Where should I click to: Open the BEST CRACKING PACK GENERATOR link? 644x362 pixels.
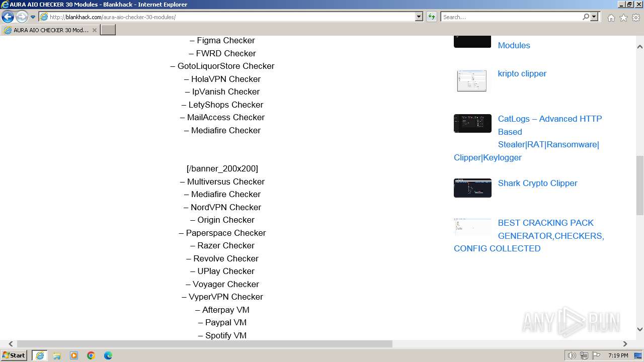[x=529, y=235]
